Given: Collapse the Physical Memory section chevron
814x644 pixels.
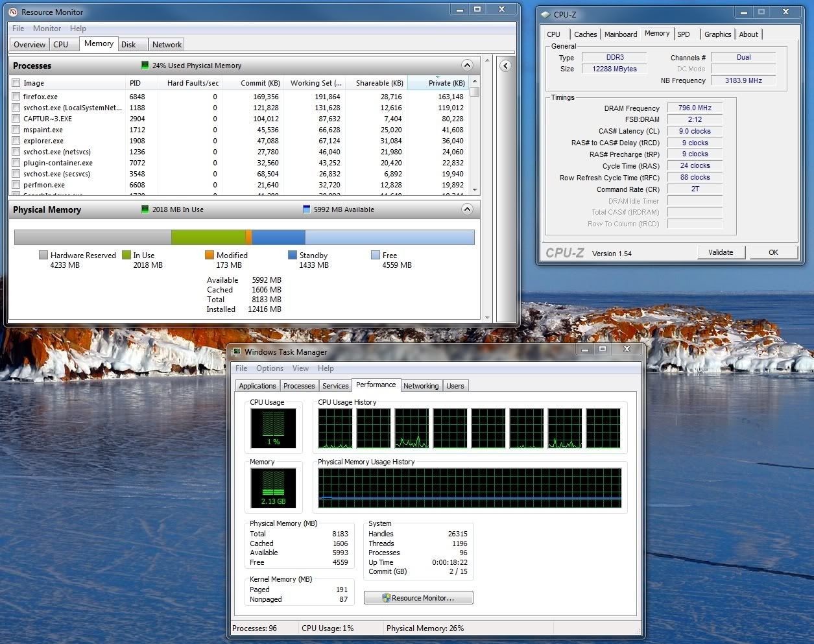Looking at the screenshot, I should coord(467,209).
